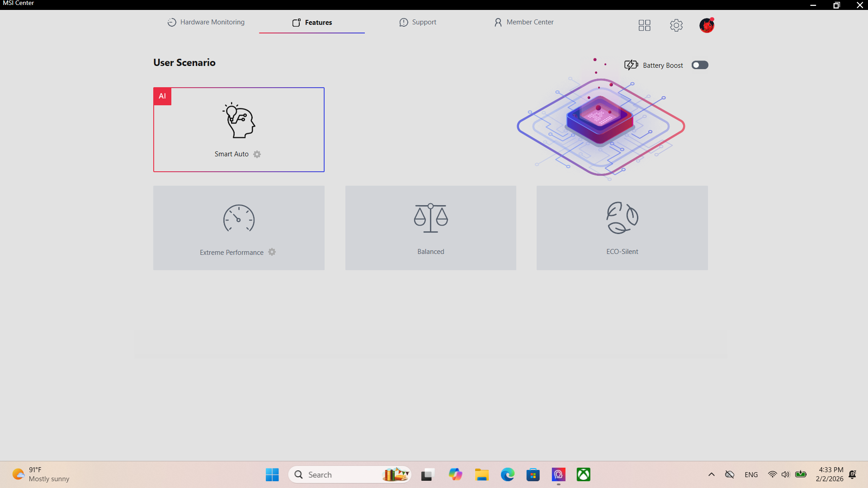Screen dimensions: 868x488
Task: Open Microsoft Edge from taskbar
Action: (507, 474)
